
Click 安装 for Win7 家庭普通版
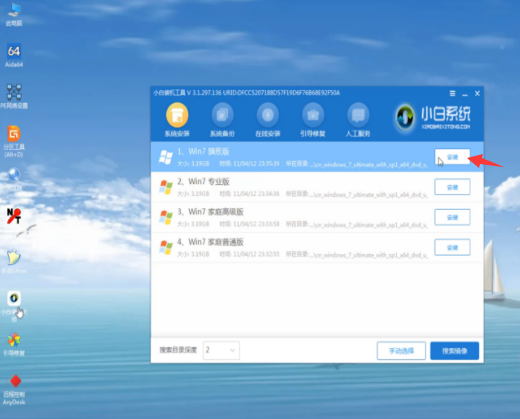coord(452,247)
